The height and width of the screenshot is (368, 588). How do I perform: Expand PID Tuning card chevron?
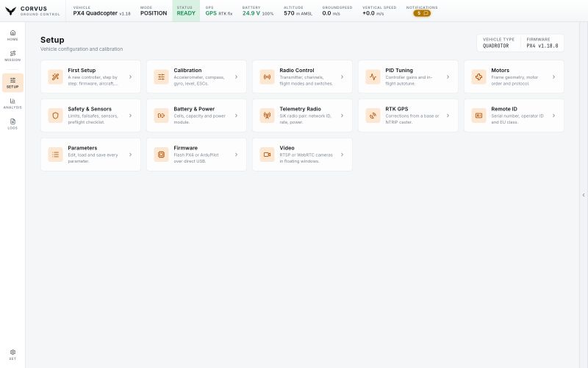pos(448,77)
